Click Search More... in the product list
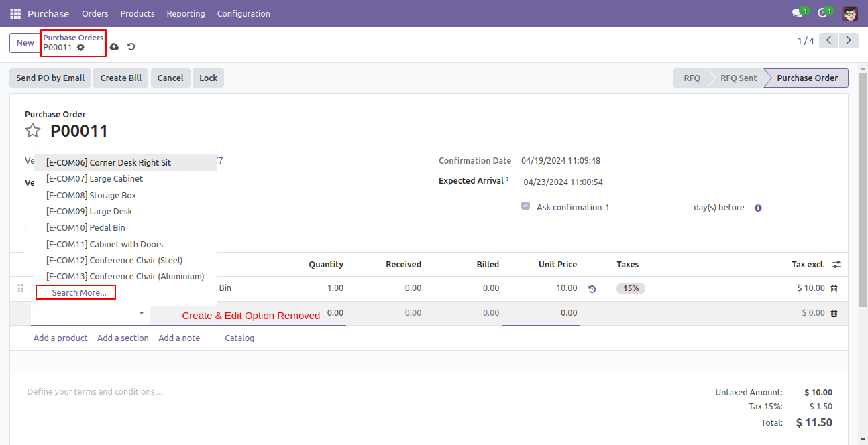868x445 pixels. [x=79, y=292]
